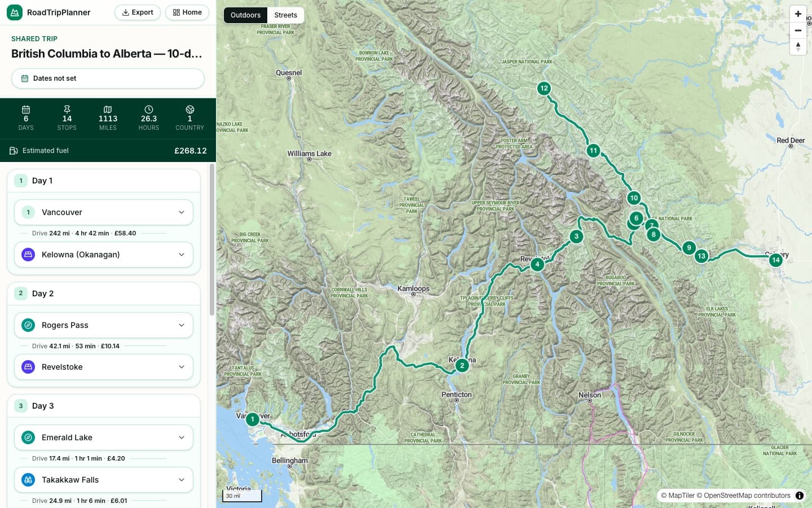Image resolution: width=812 pixels, height=508 pixels.
Task: Go to Home page
Action: (187, 12)
